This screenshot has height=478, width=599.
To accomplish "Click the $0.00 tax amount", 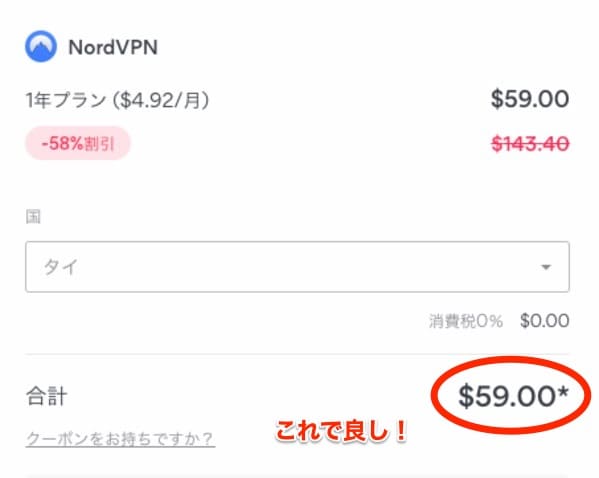I will click(544, 321).
